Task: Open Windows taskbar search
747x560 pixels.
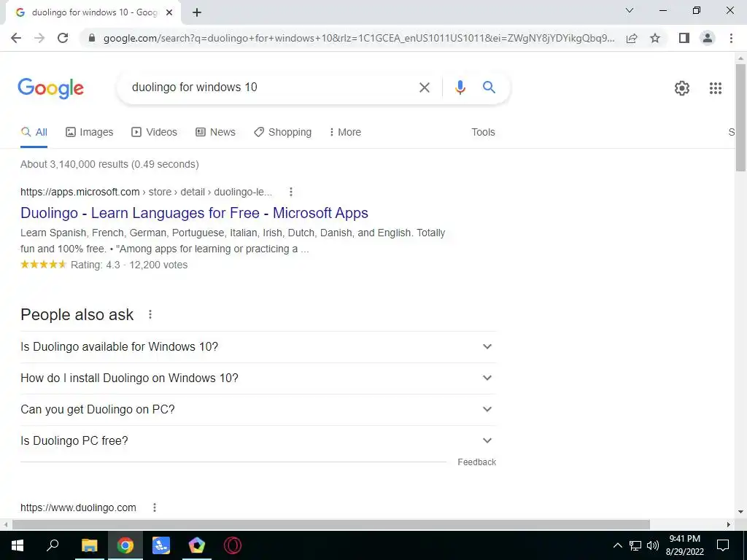Action: pyautogui.click(x=53, y=545)
